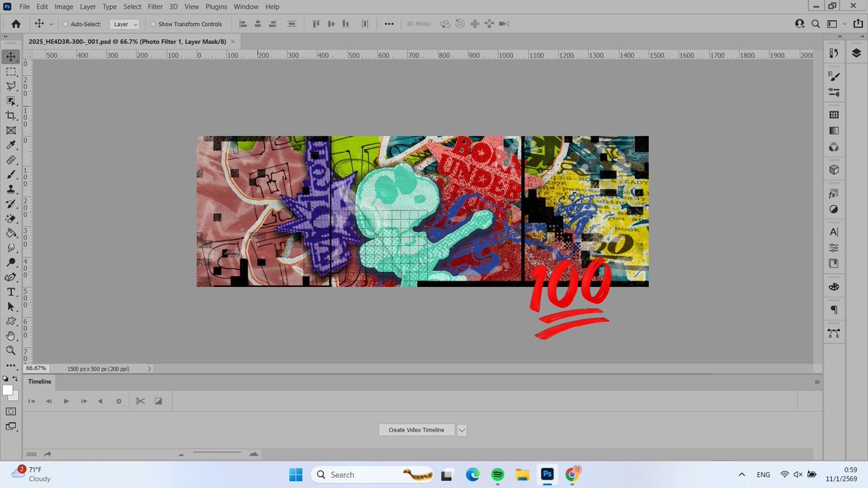
Task: Select the Brush tool
Action: (x=11, y=174)
